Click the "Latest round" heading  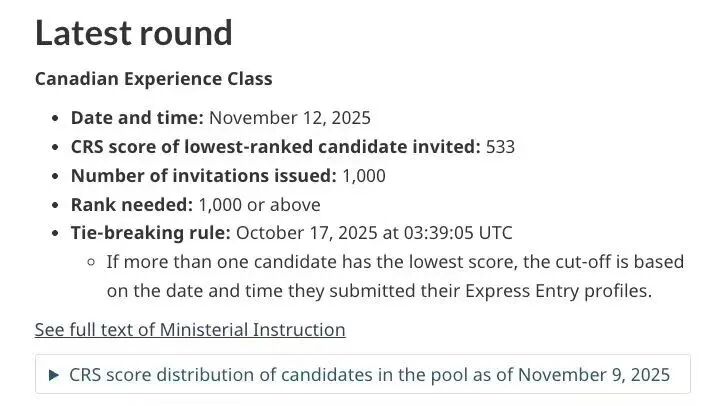coord(133,33)
